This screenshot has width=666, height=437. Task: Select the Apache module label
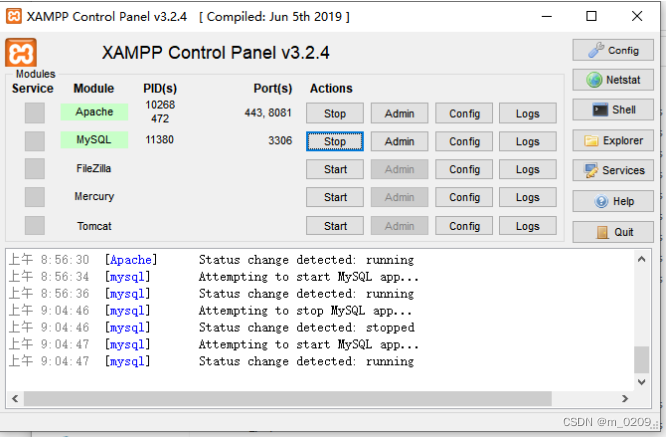click(x=94, y=112)
